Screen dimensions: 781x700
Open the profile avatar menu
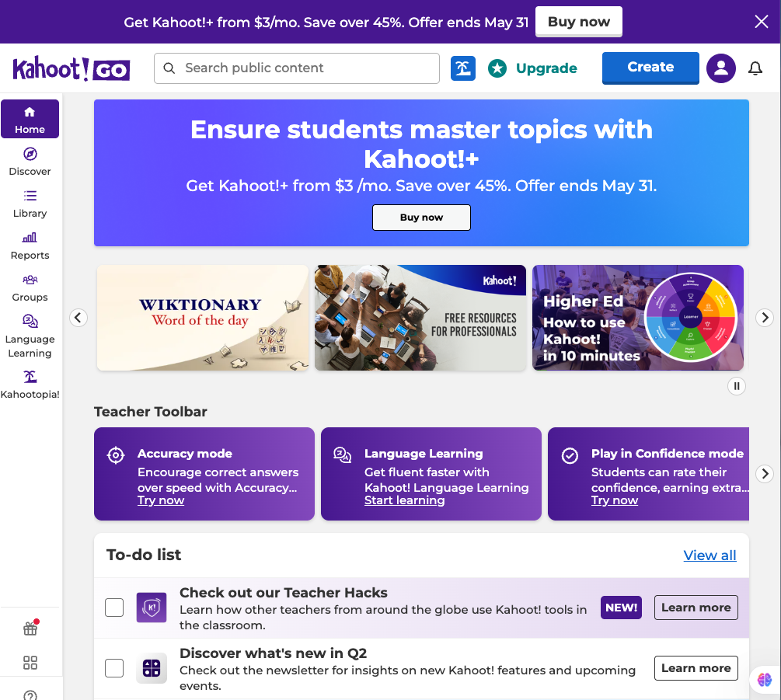pyautogui.click(x=720, y=68)
